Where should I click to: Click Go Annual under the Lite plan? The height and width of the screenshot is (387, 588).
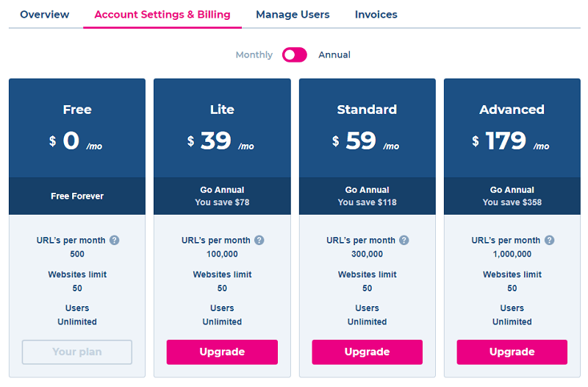coord(222,190)
